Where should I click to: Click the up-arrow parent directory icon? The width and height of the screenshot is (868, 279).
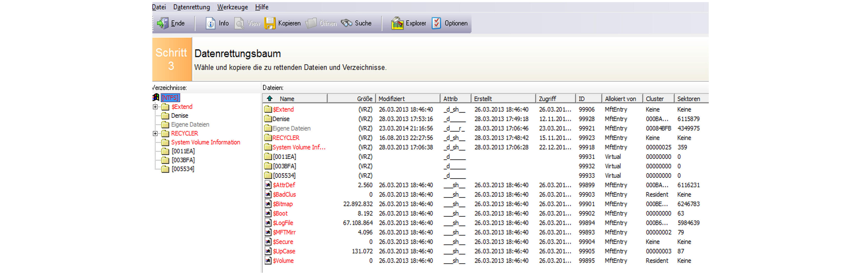click(x=270, y=98)
